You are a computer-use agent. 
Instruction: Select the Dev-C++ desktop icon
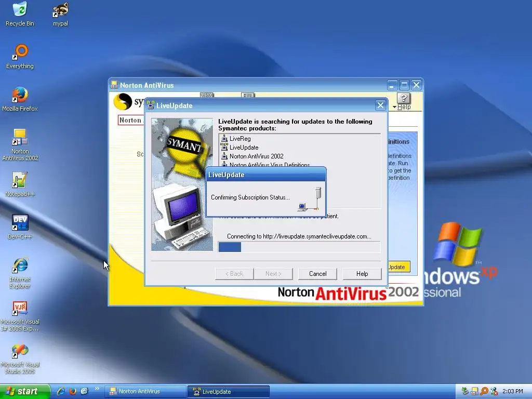[20, 227]
